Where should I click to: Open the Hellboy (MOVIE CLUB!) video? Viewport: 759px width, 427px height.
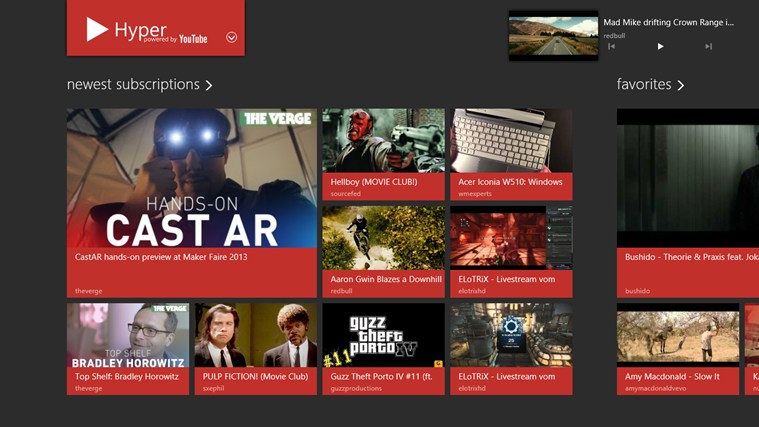(383, 154)
